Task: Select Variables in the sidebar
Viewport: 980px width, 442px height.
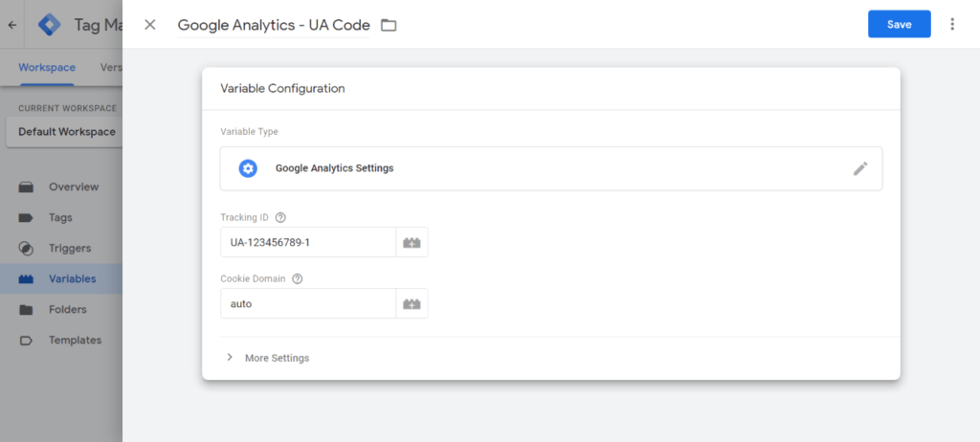Action: coord(61,278)
